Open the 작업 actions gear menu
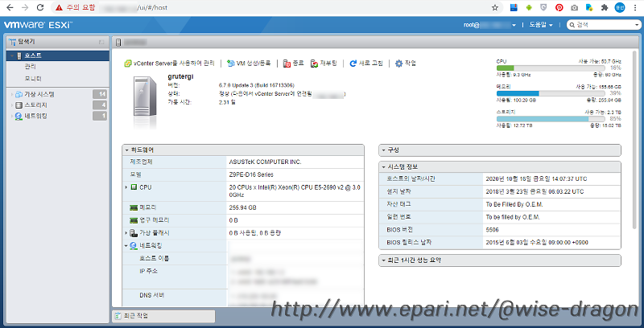Screen dimensions: 644x328 (x=406, y=64)
